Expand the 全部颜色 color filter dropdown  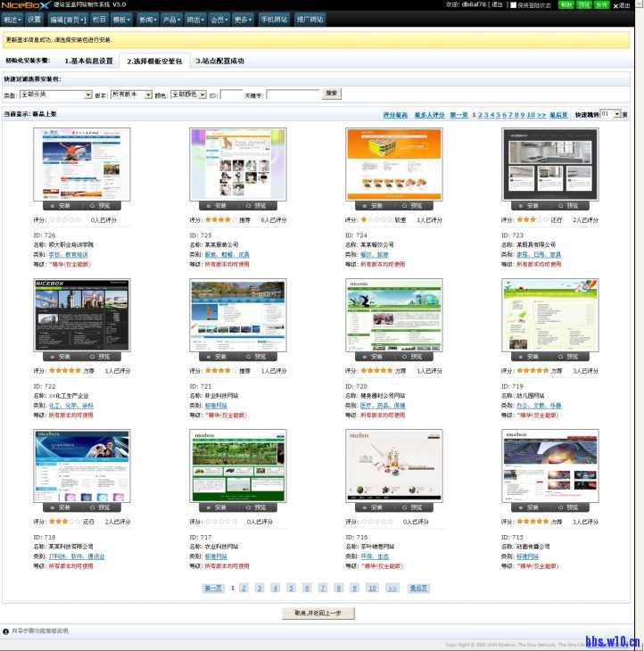187,95
